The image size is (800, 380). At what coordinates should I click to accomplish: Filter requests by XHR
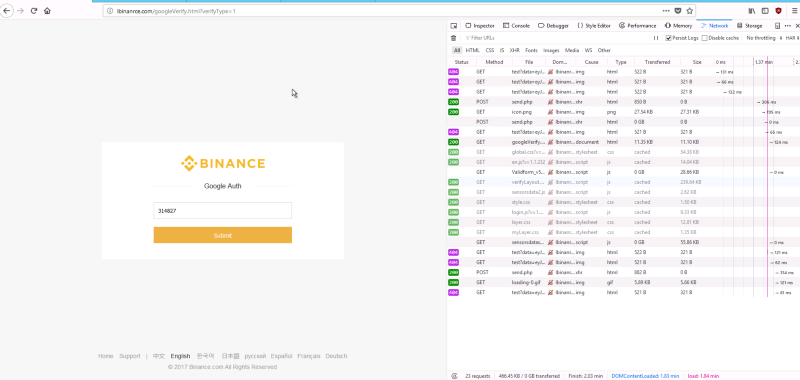point(514,50)
